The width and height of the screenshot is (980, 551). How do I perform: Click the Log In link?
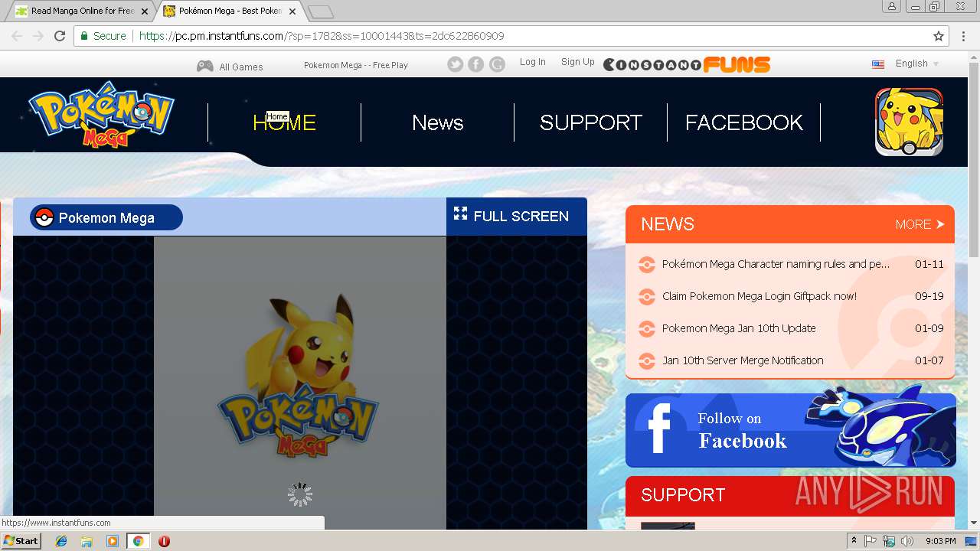point(533,62)
